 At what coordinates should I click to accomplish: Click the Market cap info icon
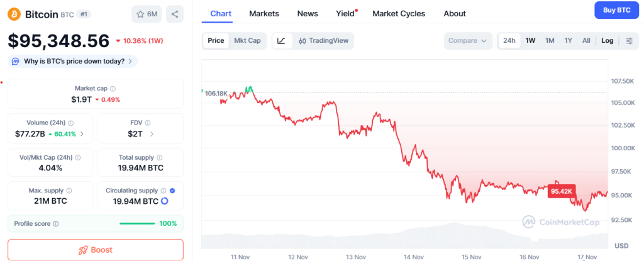pyautogui.click(x=113, y=89)
